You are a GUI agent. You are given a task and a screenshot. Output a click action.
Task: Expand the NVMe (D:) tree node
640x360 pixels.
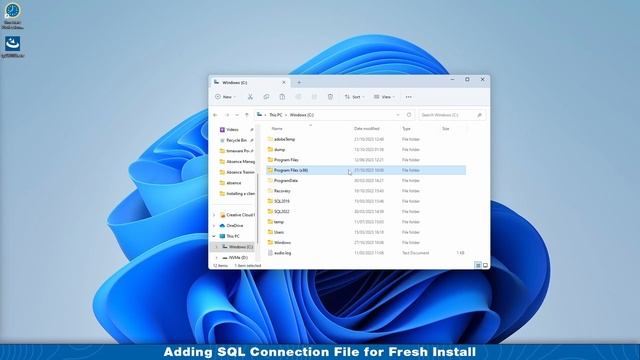217,258
